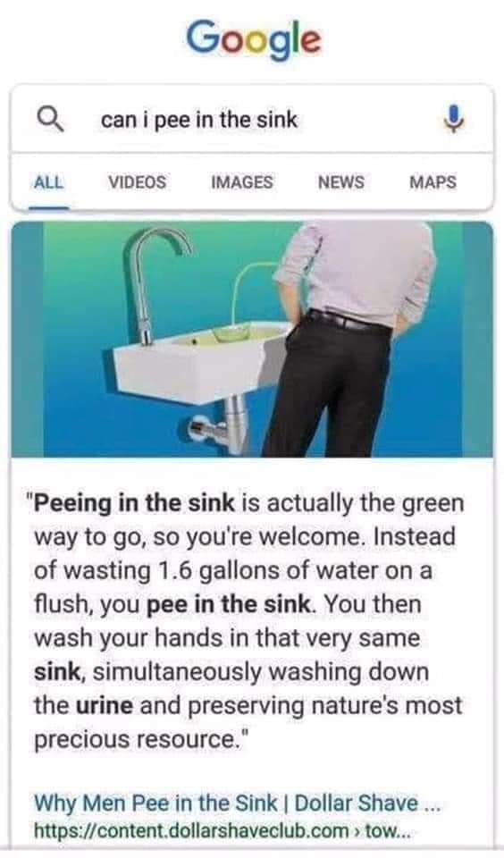Select the All results tab

[x=48, y=181]
